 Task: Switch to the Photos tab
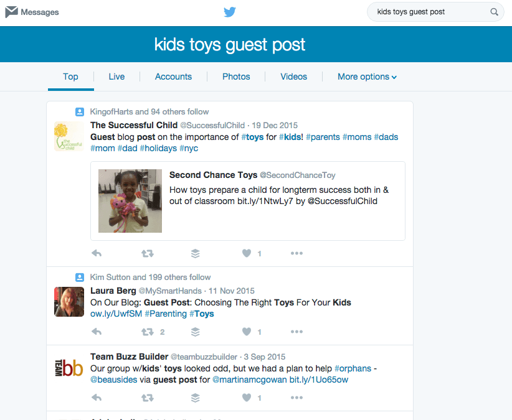click(x=236, y=77)
